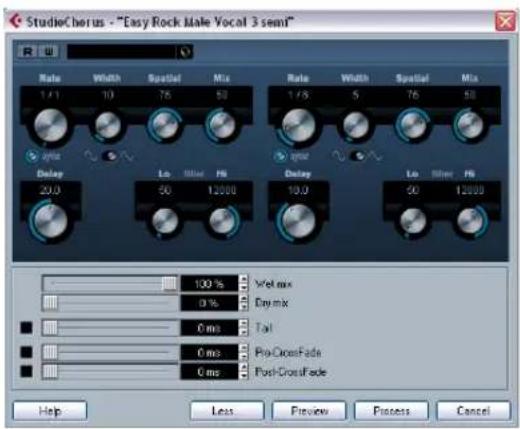Click the right section Lo filter knob
This screenshot has height=429, width=520.
(413, 221)
